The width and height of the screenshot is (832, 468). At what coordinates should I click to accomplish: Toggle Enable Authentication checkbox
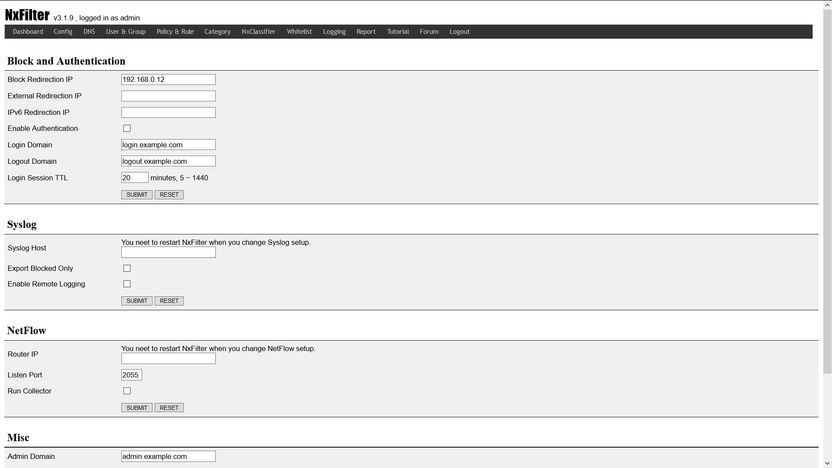pos(127,128)
